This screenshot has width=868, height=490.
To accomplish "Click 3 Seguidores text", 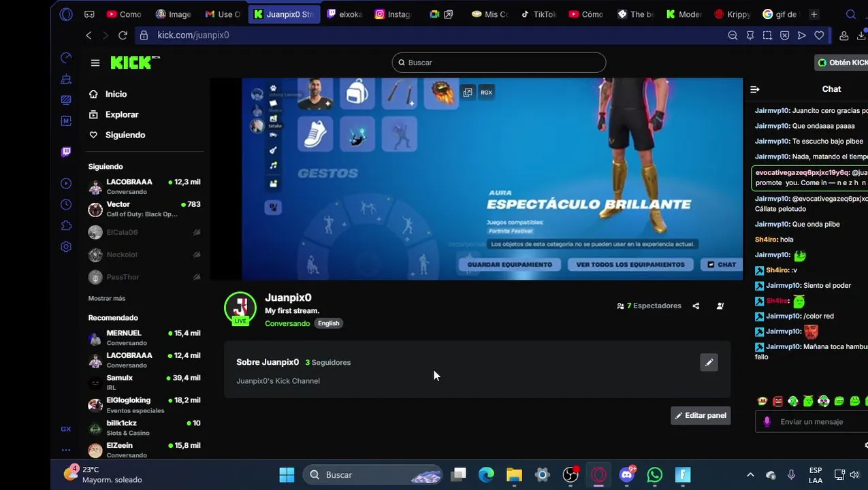I will [x=328, y=363].
